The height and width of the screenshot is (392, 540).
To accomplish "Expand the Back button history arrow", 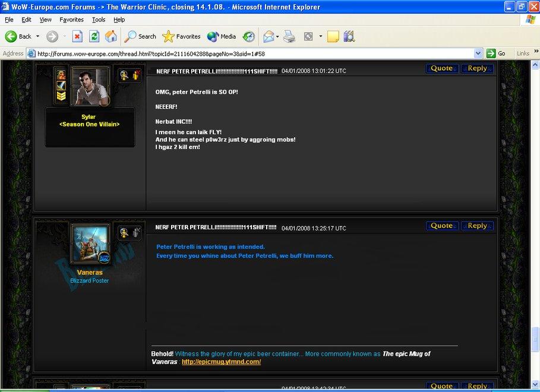I will (x=37, y=36).
